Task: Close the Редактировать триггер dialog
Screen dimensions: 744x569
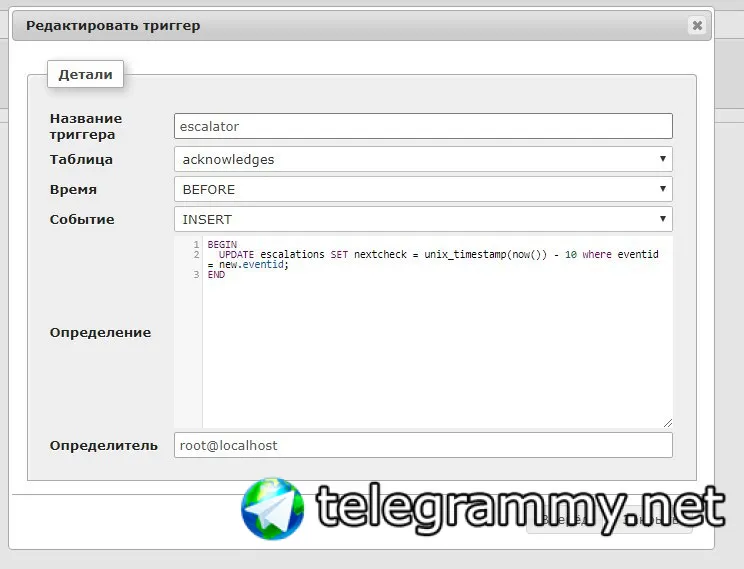Action: (697, 25)
